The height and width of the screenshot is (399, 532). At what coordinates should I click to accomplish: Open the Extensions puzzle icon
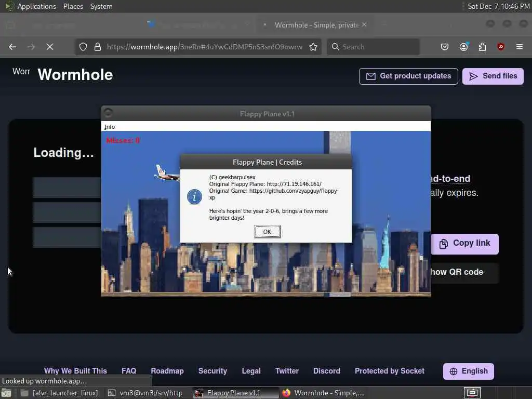[x=482, y=47]
